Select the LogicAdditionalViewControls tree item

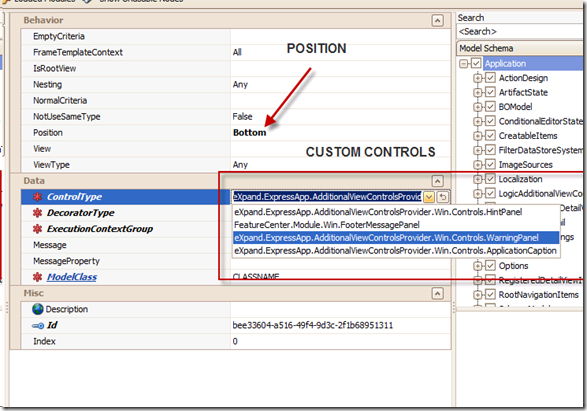(541, 194)
